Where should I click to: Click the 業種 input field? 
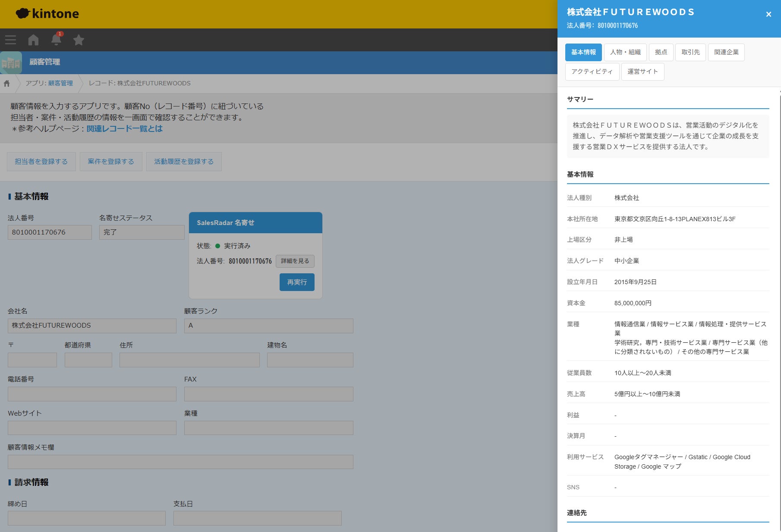[269, 428]
